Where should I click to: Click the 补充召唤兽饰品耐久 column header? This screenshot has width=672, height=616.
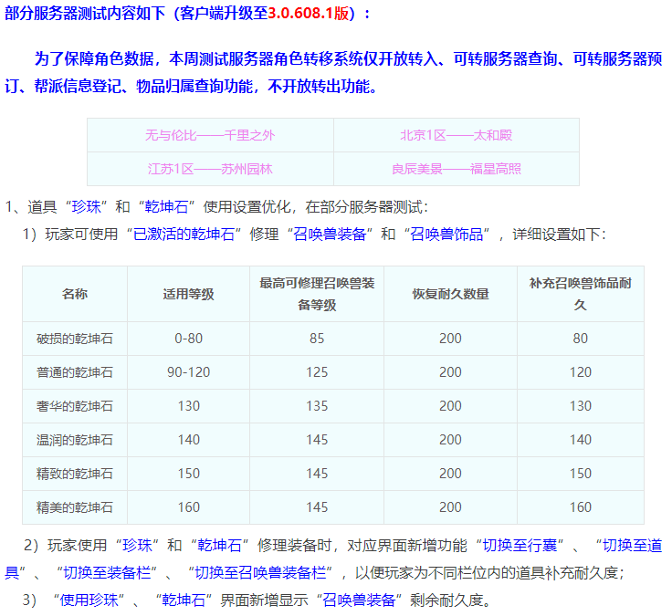pos(581,294)
